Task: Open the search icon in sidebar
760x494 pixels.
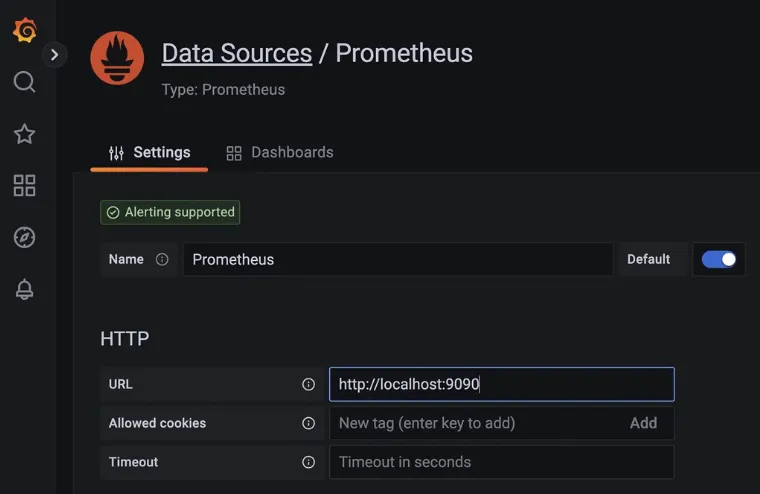Action: pos(24,82)
